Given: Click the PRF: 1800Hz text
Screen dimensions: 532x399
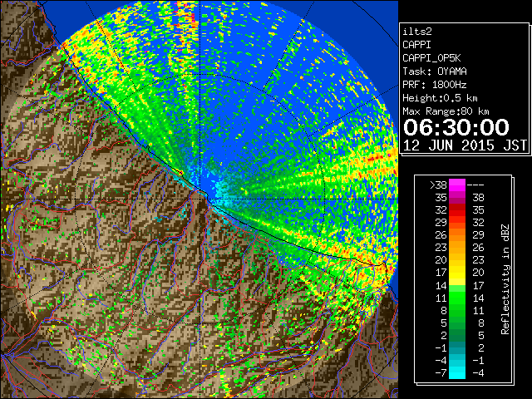Looking at the screenshot, I should [435, 85].
